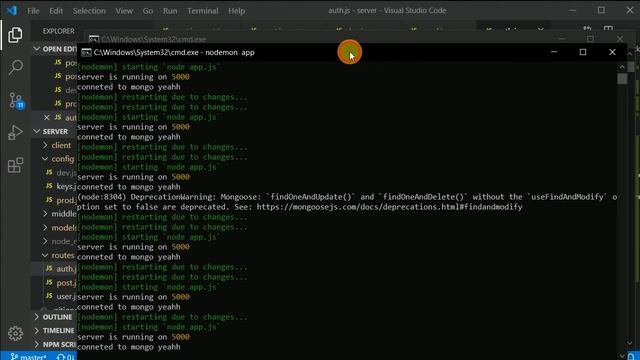Click cmd scrollbar up arrow
This screenshot has width=640, height=360.
(622, 67)
